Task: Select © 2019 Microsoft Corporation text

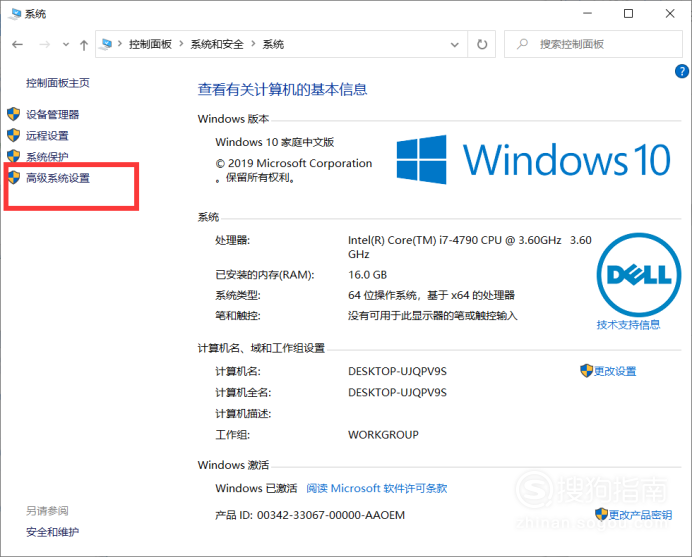Action: click(x=294, y=163)
